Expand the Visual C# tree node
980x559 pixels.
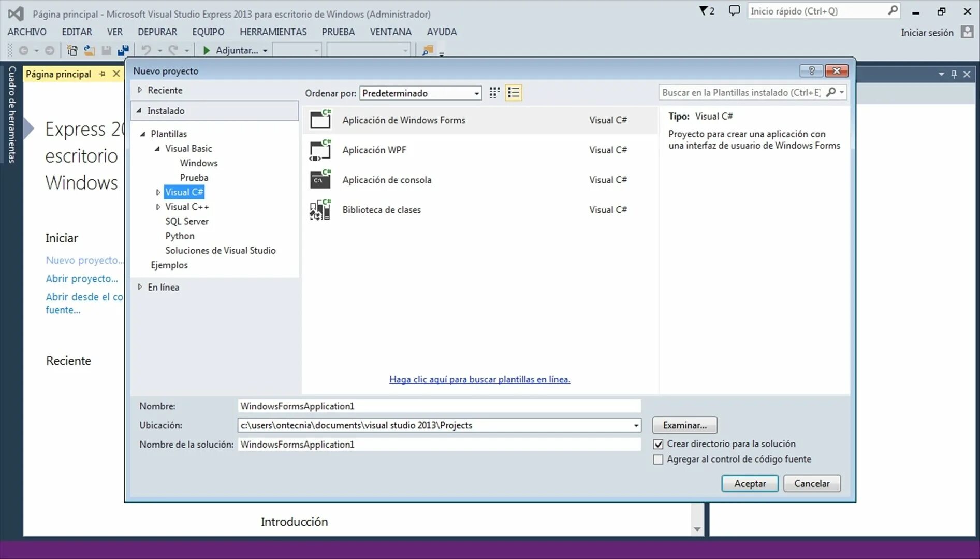pyautogui.click(x=158, y=192)
